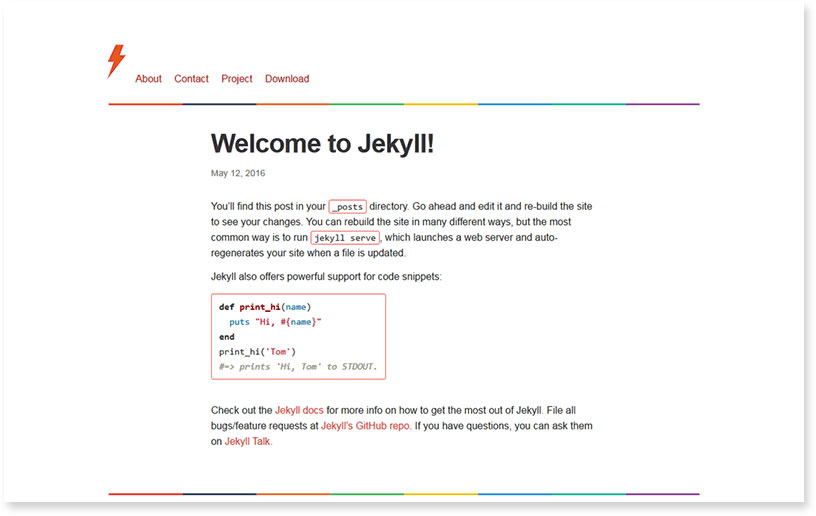Viewport: 816px width, 516px height.
Task: Click the print_hi('Tom') code line
Action: click(257, 352)
